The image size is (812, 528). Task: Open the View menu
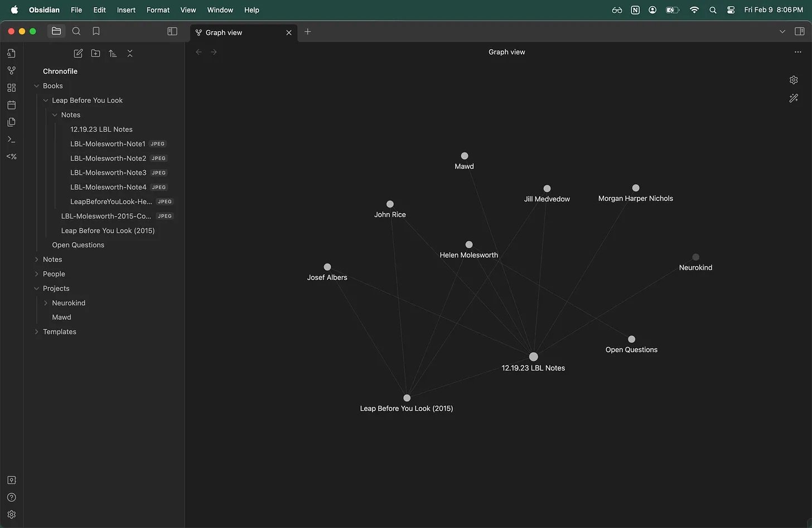click(x=188, y=10)
